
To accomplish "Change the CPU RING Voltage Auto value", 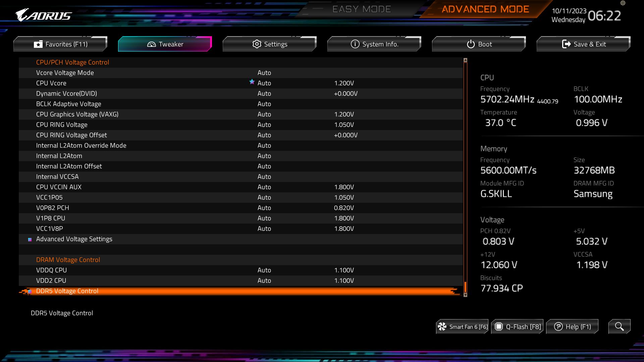I will (x=264, y=125).
